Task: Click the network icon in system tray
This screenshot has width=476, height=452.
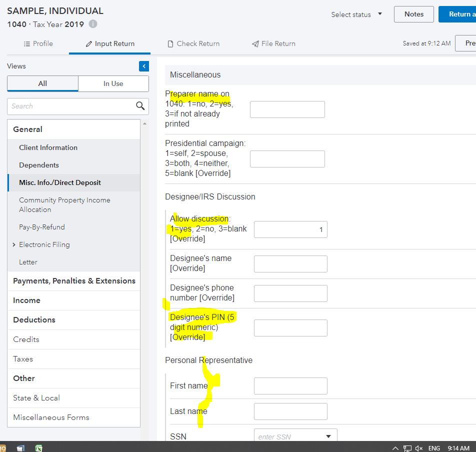Action: click(x=407, y=448)
